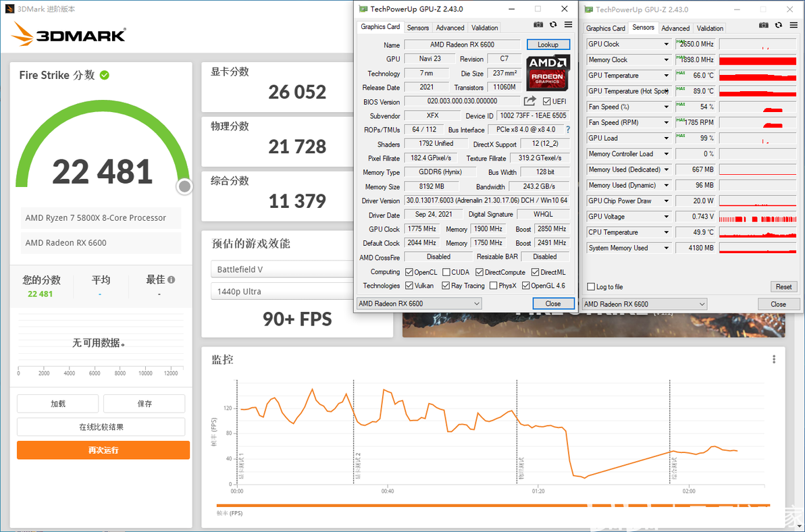Toggle the CUDA checkbox

[446, 272]
